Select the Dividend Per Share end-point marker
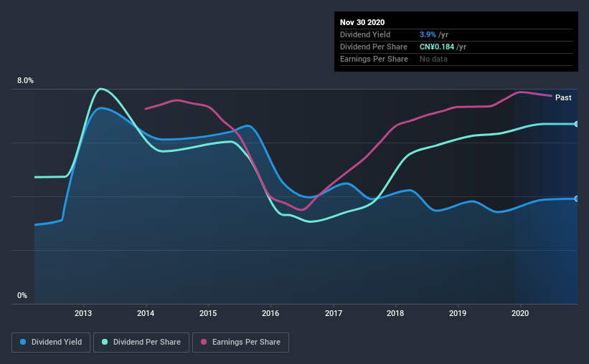Image resolution: width=589 pixels, height=364 pixels. (577, 124)
